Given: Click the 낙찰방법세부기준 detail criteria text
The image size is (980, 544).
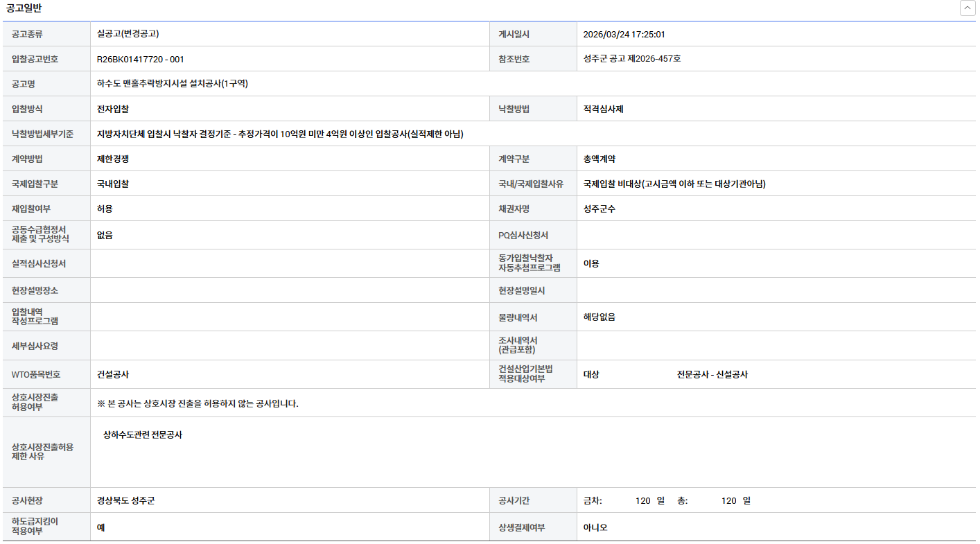Looking at the screenshot, I should (280, 134).
